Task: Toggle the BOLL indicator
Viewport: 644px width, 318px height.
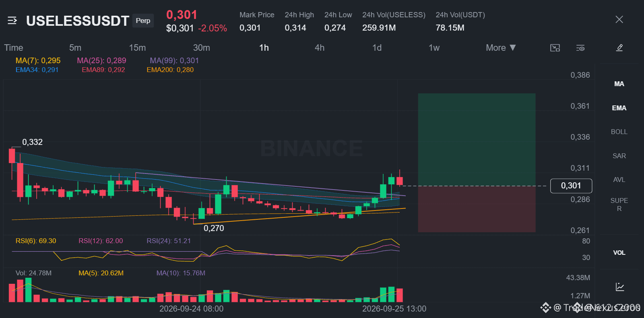Action: click(x=619, y=132)
